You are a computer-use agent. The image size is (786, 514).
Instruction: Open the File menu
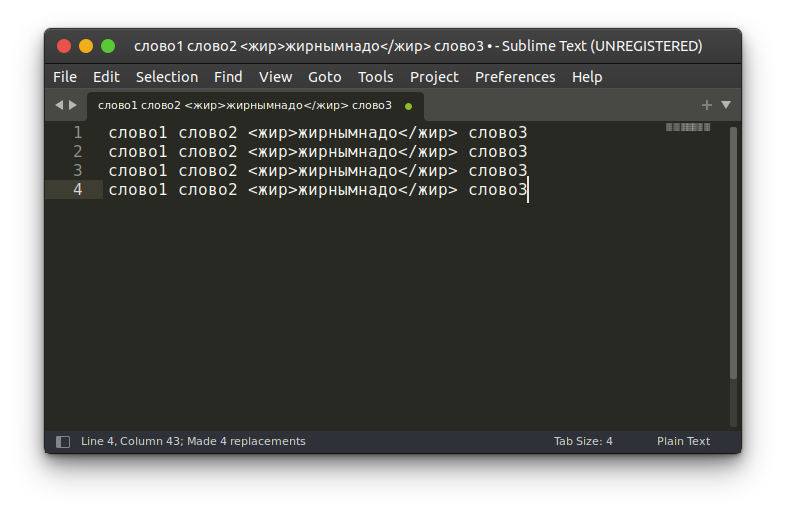tap(64, 77)
